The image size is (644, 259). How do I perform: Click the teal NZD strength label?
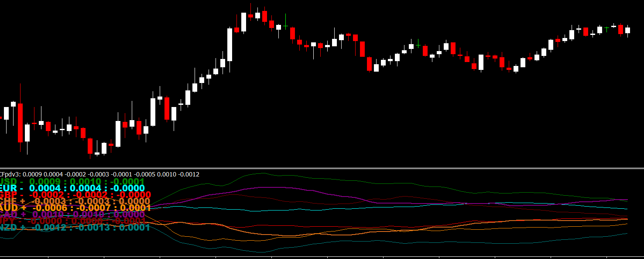coord(75,228)
